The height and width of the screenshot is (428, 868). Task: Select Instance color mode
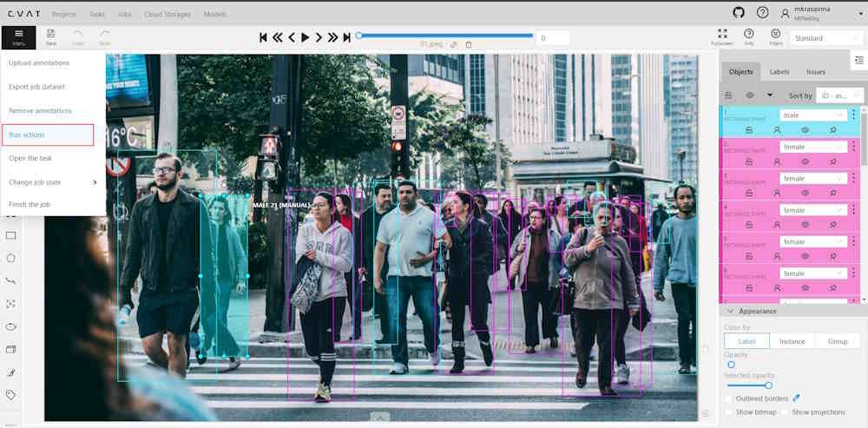pyautogui.click(x=792, y=341)
